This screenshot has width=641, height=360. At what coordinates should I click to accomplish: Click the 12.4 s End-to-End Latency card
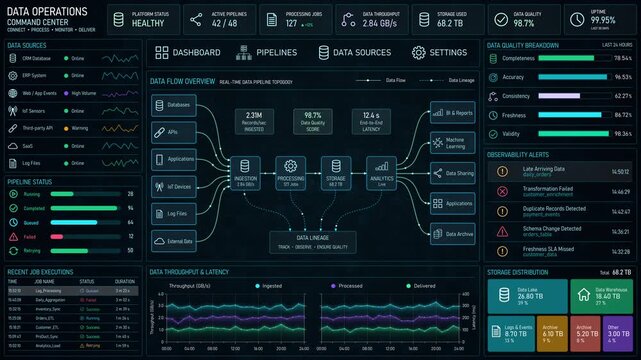pos(371,121)
